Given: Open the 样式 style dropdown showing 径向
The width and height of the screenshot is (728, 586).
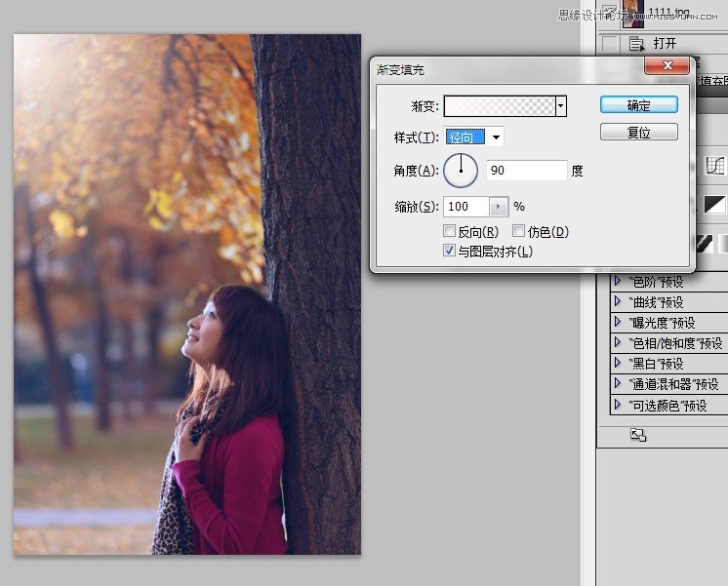Looking at the screenshot, I should [474, 137].
